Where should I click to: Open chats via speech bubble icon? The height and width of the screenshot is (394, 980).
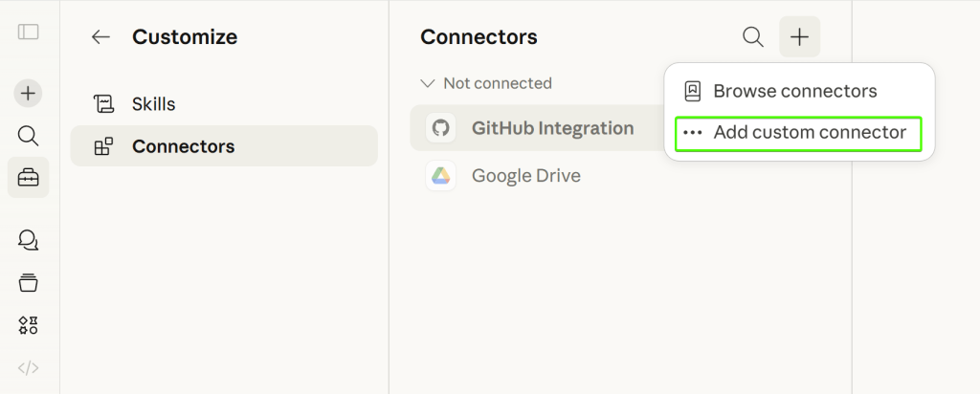[x=29, y=240]
